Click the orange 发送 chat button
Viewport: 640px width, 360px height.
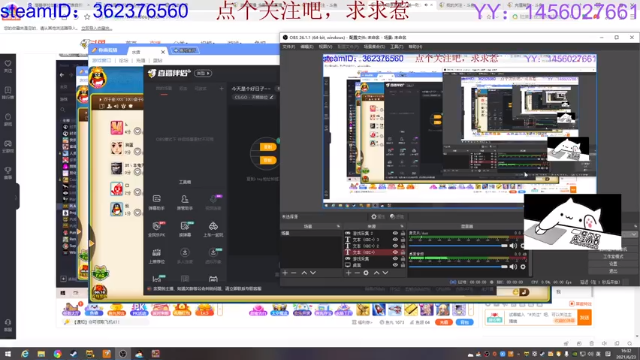[x=584, y=317]
